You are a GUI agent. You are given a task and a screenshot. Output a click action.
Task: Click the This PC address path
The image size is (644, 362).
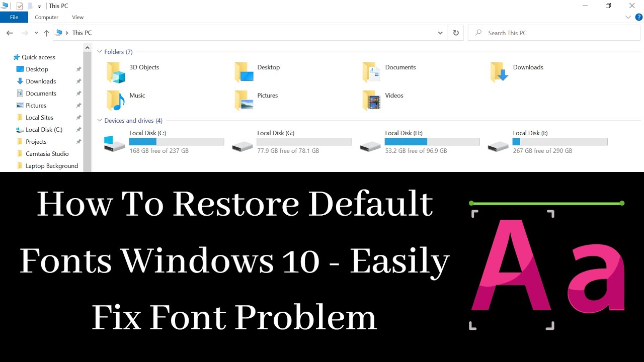point(82,33)
